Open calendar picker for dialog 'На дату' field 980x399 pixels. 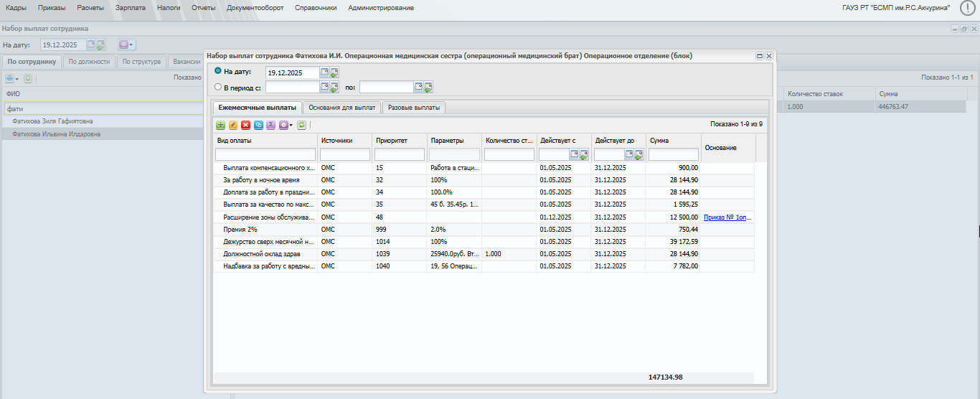pyautogui.click(x=324, y=72)
